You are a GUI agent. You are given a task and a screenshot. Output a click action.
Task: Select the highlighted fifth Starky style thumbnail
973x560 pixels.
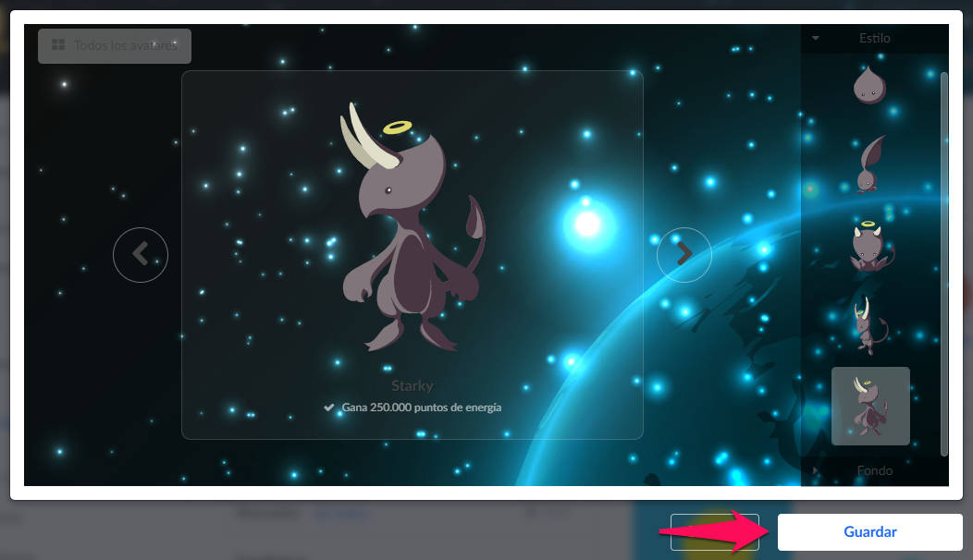(870, 407)
